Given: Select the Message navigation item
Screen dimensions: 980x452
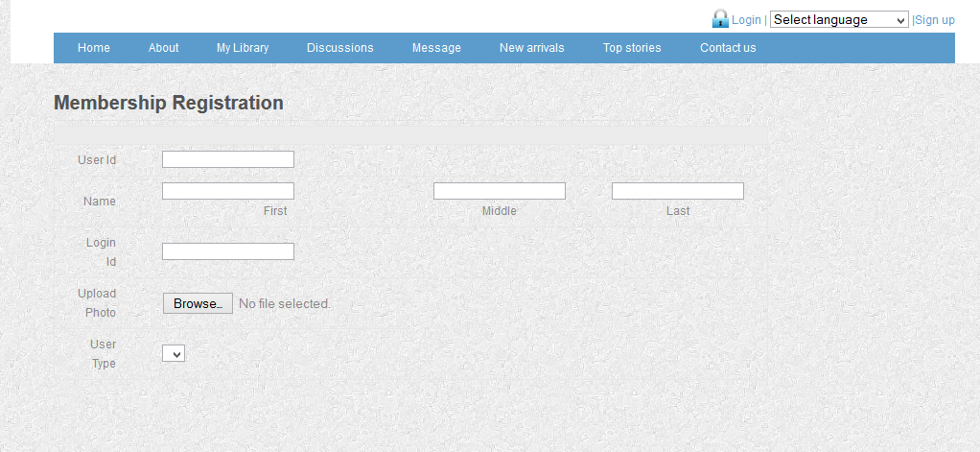Looking at the screenshot, I should click(436, 48).
